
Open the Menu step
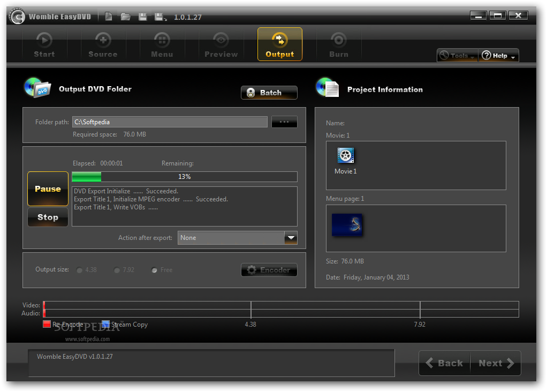pyautogui.click(x=162, y=44)
